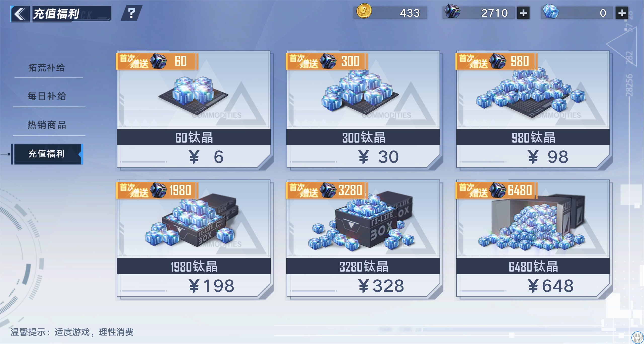This screenshot has width=644, height=344.
Task: Switch to the 拓荒补给 tab
Action: (x=47, y=68)
